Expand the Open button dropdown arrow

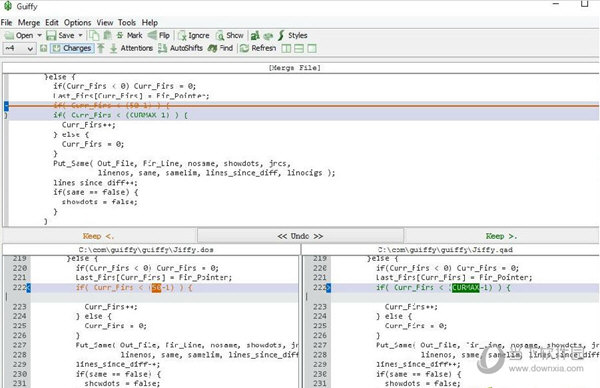coord(39,36)
